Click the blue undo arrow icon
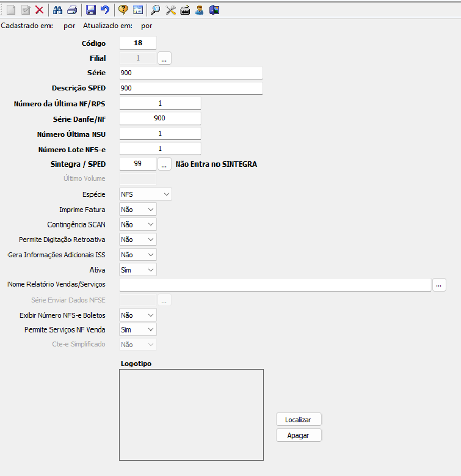The image size is (461, 476). click(x=104, y=10)
